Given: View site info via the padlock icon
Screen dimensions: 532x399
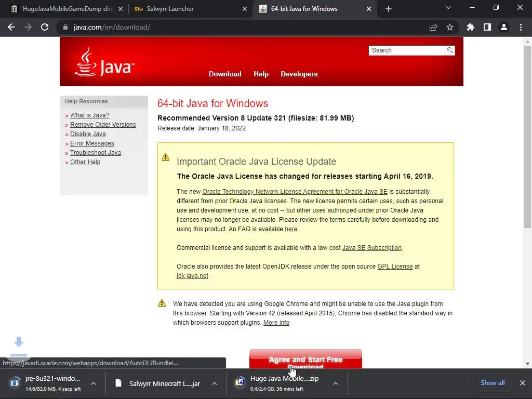Looking at the screenshot, I should pos(65,27).
